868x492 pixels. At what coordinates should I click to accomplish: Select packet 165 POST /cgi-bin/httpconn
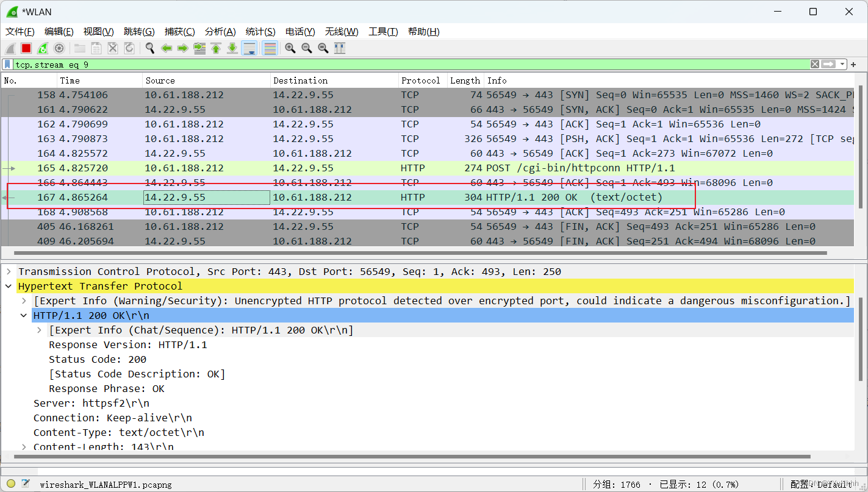[428, 168]
